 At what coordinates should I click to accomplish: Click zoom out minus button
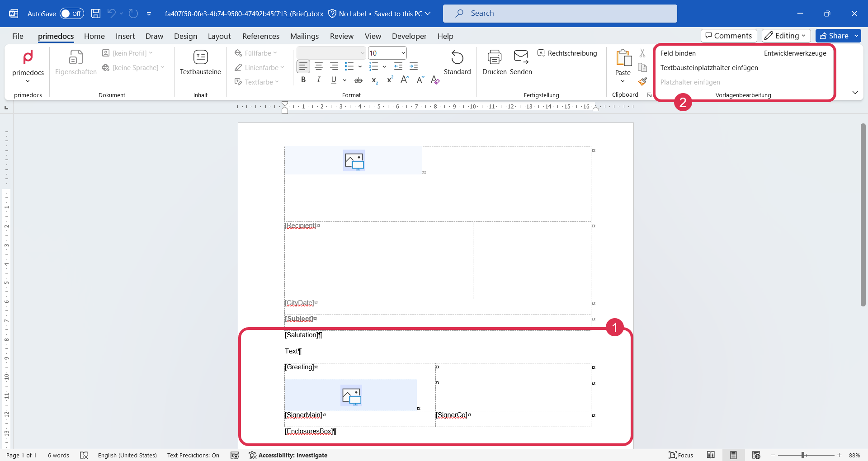pyautogui.click(x=773, y=455)
